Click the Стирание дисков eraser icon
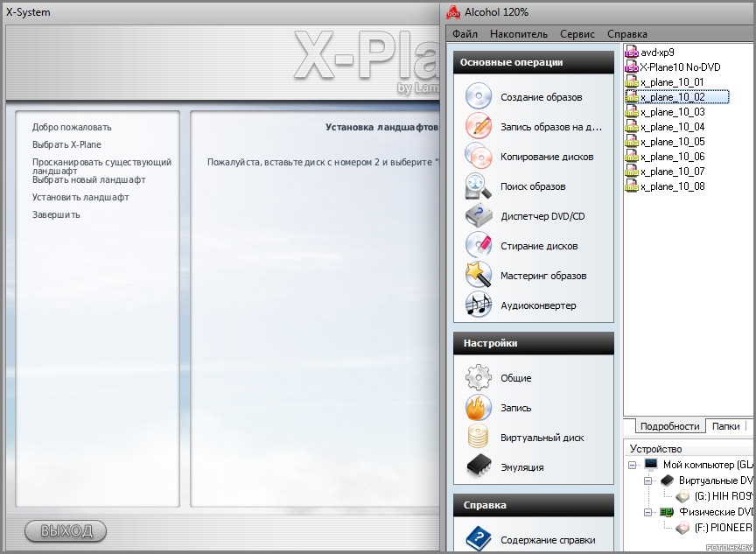Screen dimensions: 756x554 [479, 245]
